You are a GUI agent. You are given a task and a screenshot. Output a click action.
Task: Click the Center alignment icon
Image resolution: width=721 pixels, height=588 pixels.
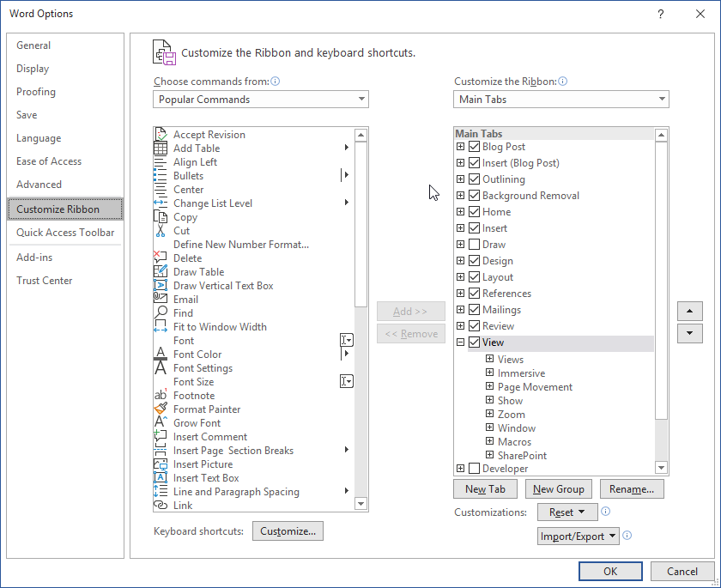pos(161,190)
